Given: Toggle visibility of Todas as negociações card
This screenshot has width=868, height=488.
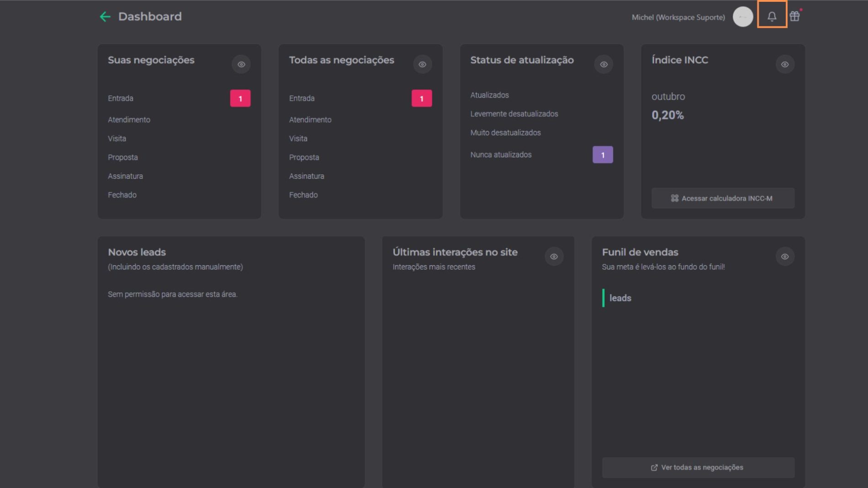Looking at the screenshot, I should (422, 64).
